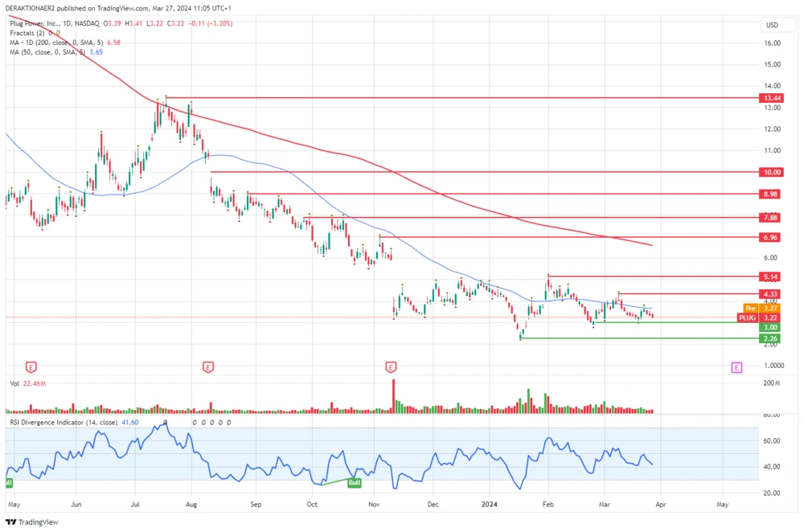Image resolution: width=804 pixels, height=532 pixels.
Task: Click the 13.44 resistance level label
Action: click(x=771, y=97)
